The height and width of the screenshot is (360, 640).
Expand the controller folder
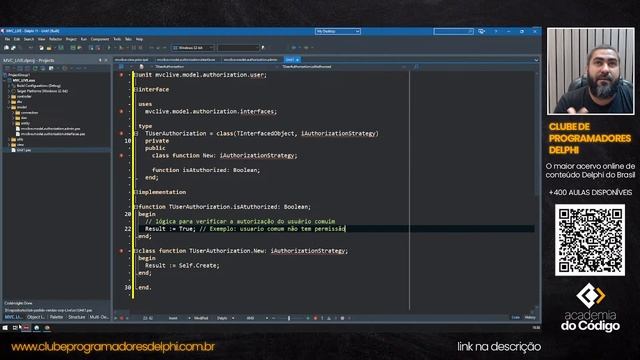point(9,96)
